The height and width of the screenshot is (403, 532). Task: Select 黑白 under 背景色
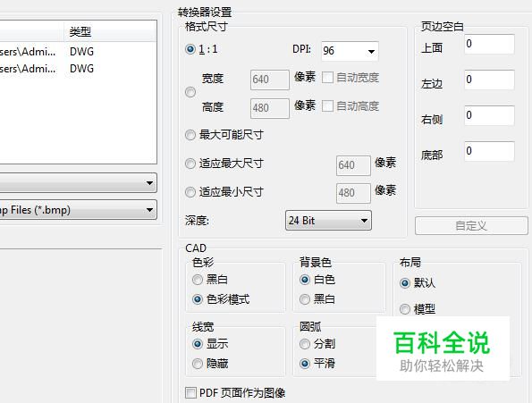coord(305,299)
